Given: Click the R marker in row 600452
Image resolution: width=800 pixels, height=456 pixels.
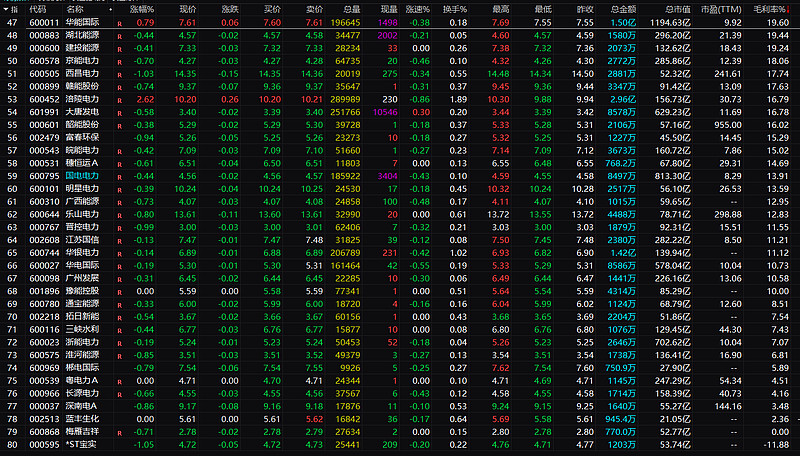Looking at the screenshot, I should point(119,100).
